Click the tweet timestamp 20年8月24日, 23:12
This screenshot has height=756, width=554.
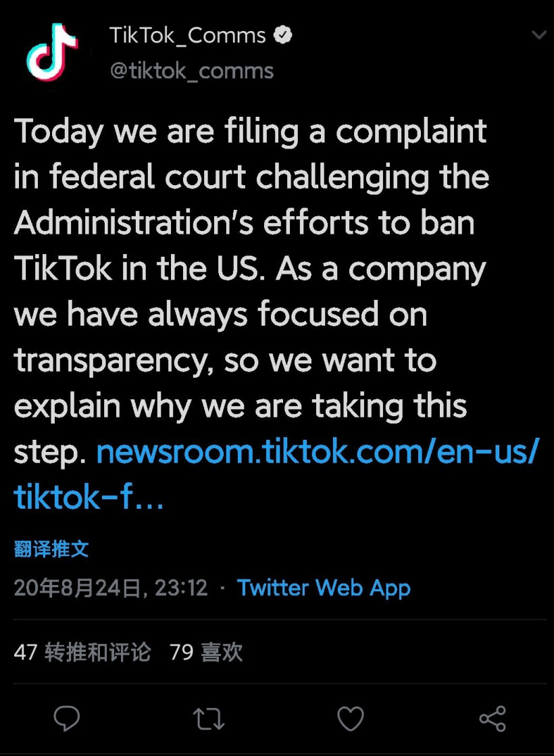111,588
